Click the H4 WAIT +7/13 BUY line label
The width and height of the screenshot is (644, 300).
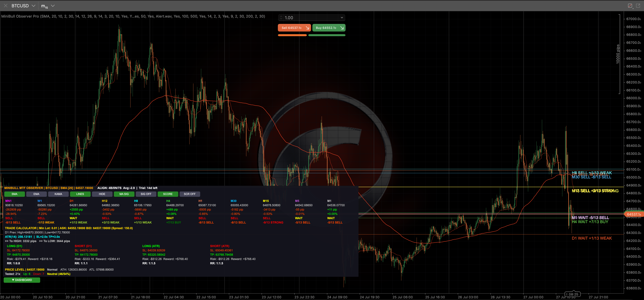590,222
